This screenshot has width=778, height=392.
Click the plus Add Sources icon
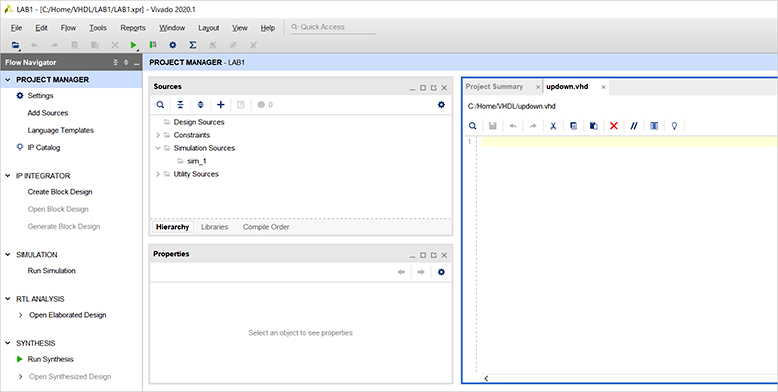tap(221, 105)
